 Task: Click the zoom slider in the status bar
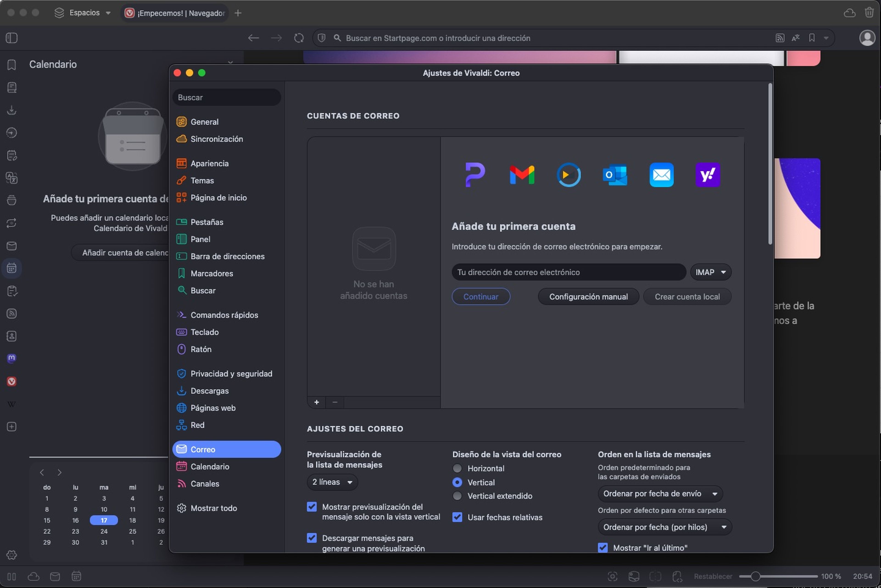[778, 576]
